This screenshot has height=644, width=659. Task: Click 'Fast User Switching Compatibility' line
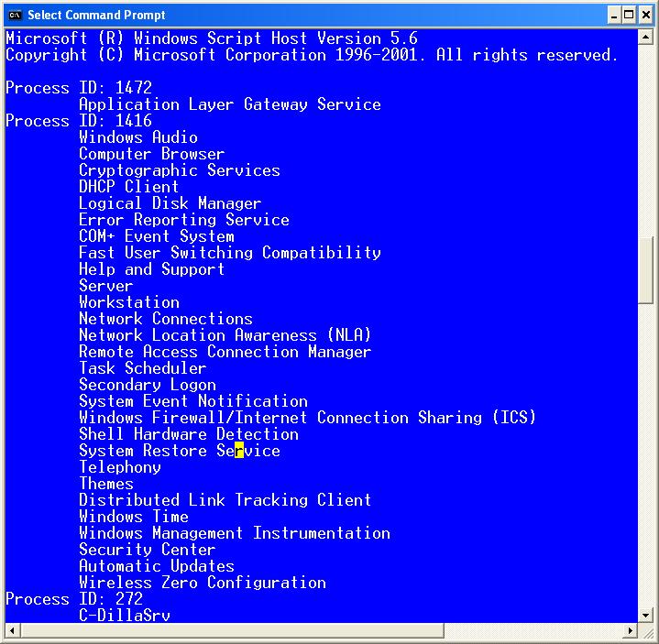tap(230, 253)
